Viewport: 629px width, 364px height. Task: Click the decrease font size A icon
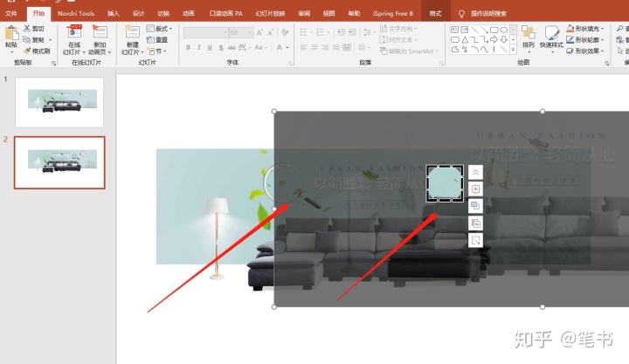(270, 32)
